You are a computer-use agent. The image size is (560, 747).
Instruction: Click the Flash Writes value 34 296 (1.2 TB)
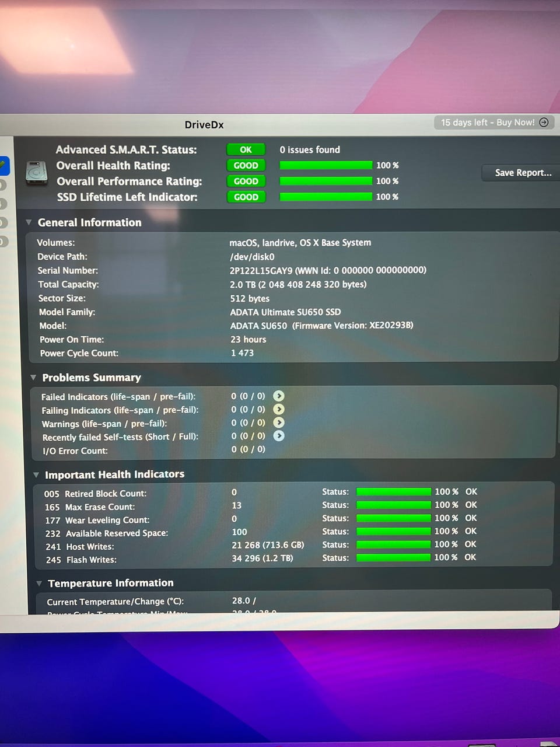click(x=262, y=558)
